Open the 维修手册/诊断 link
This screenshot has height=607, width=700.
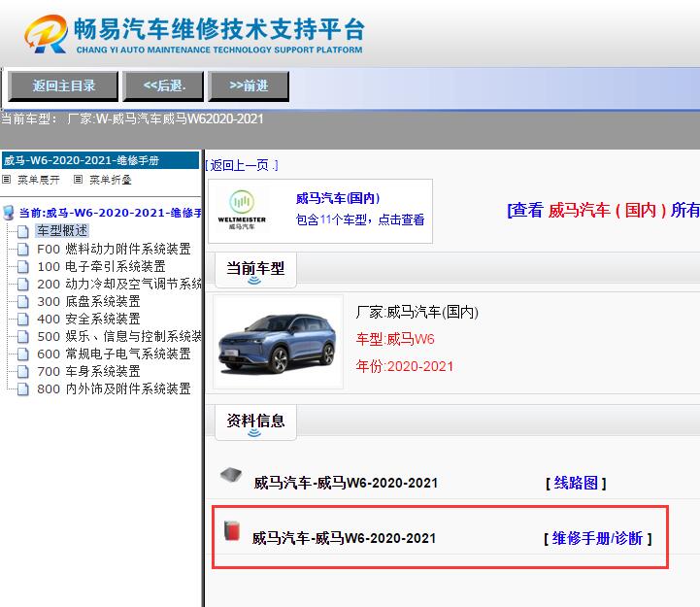pyautogui.click(x=598, y=538)
